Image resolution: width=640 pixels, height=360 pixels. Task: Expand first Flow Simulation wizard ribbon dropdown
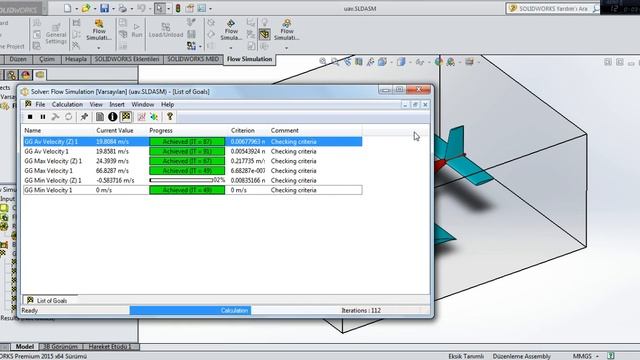98,48
